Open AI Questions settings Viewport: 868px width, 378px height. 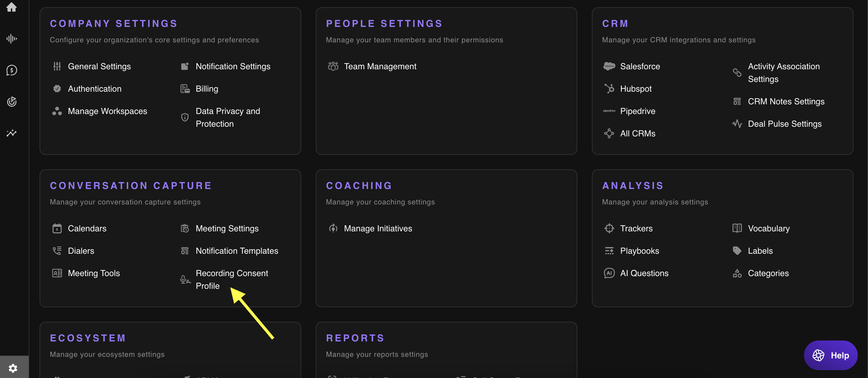point(644,273)
